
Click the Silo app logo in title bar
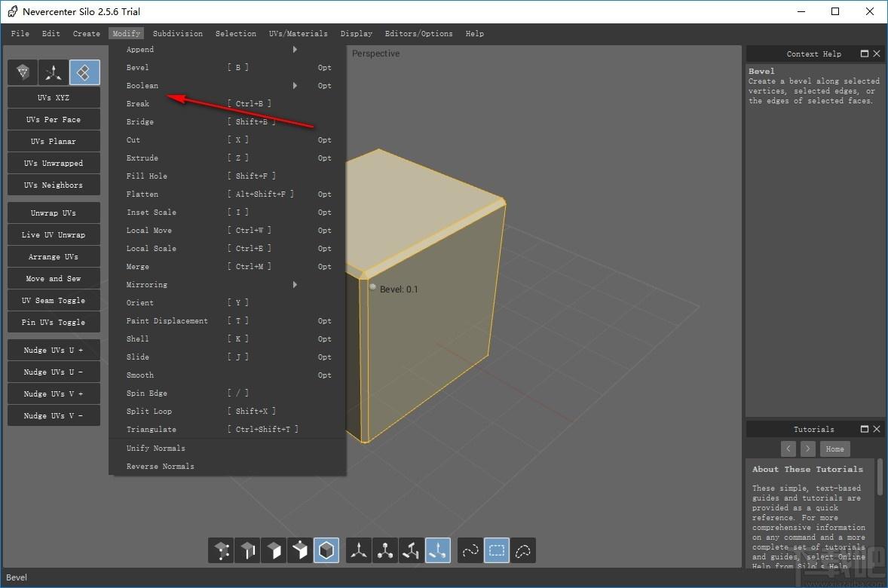click(x=13, y=11)
